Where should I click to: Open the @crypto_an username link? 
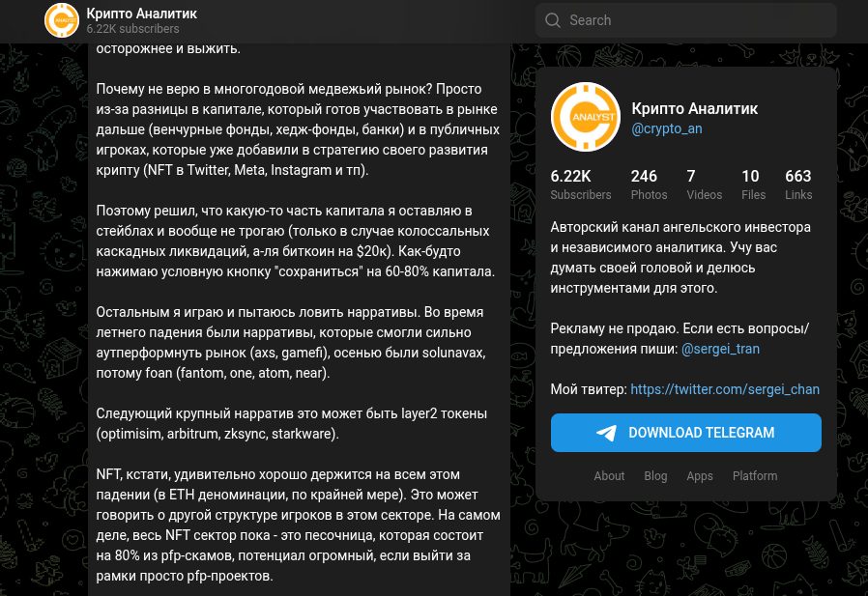point(667,128)
